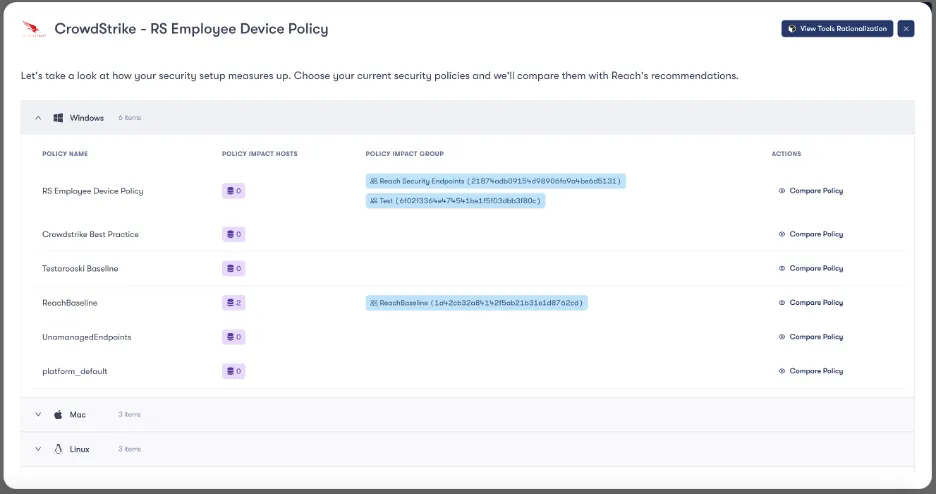Click host count badge for Testarooski Baseline
936x494 pixels.
233,268
